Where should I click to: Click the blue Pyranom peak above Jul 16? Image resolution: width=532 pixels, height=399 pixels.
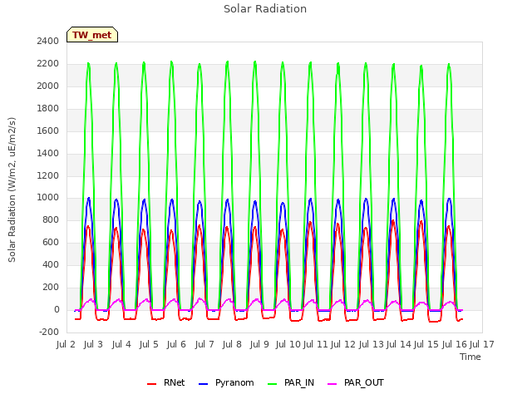pos(449,199)
